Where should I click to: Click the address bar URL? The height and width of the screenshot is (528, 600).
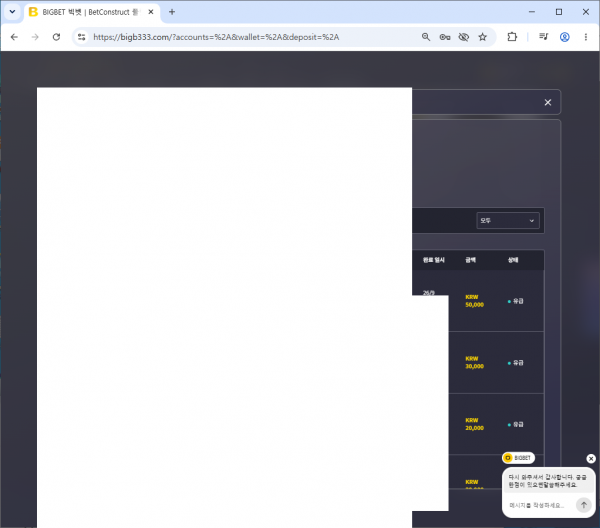point(216,37)
